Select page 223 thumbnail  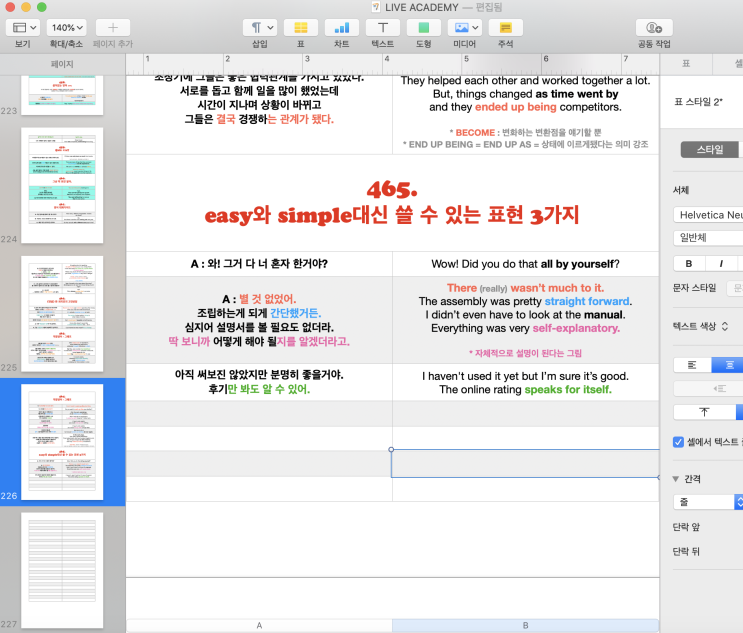(62, 95)
